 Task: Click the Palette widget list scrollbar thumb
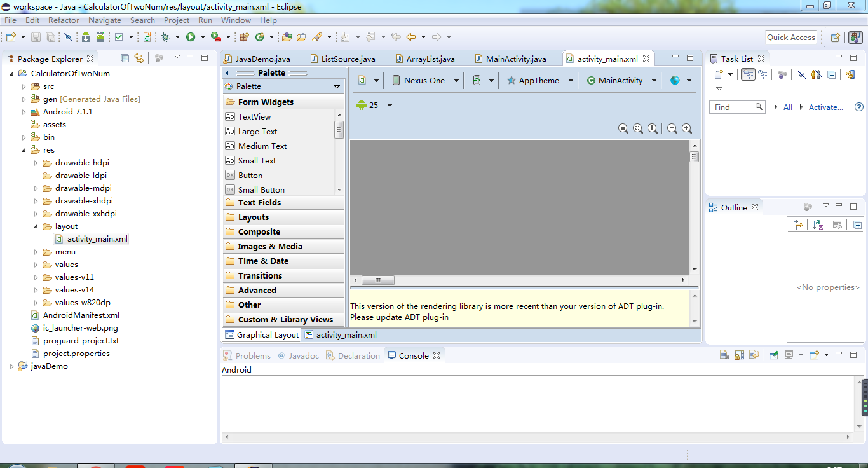(x=339, y=130)
